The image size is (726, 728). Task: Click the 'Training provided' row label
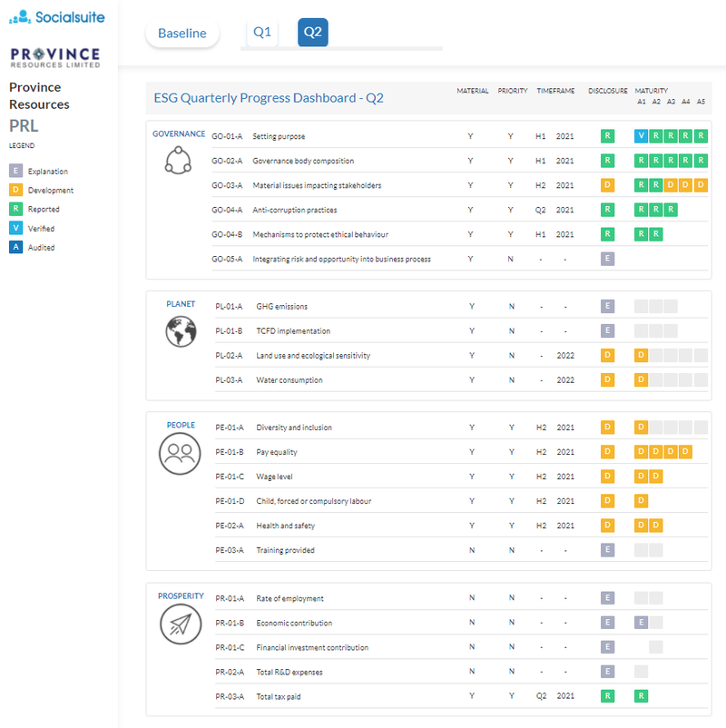pyautogui.click(x=285, y=551)
